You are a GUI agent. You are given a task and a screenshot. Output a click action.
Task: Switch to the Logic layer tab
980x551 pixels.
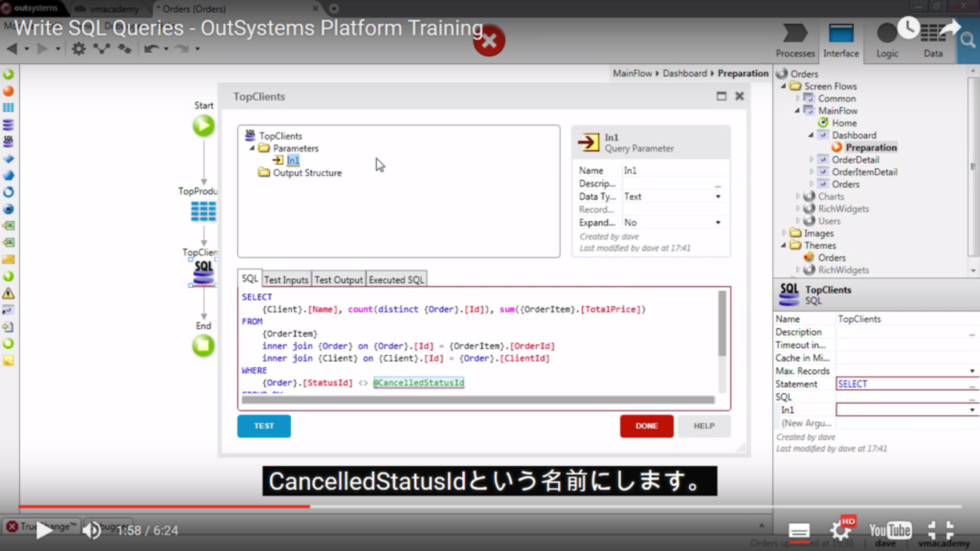[x=887, y=41]
